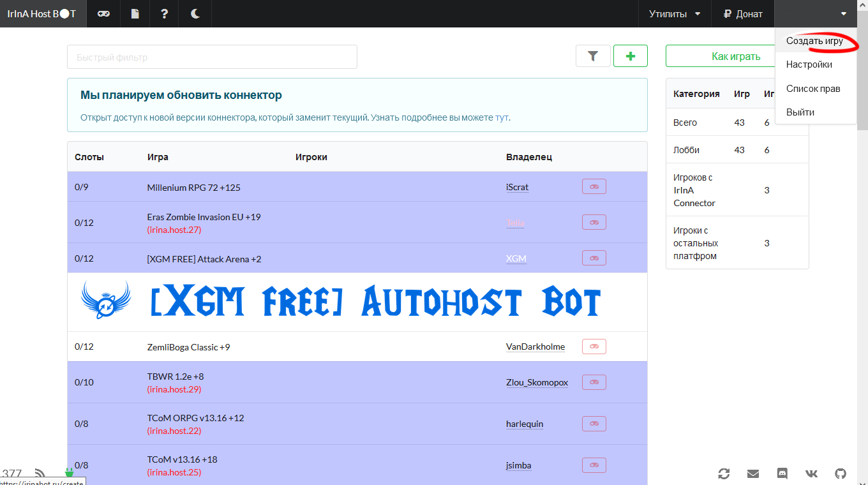
Task: Open help via the question mark icon
Action: 165,13
